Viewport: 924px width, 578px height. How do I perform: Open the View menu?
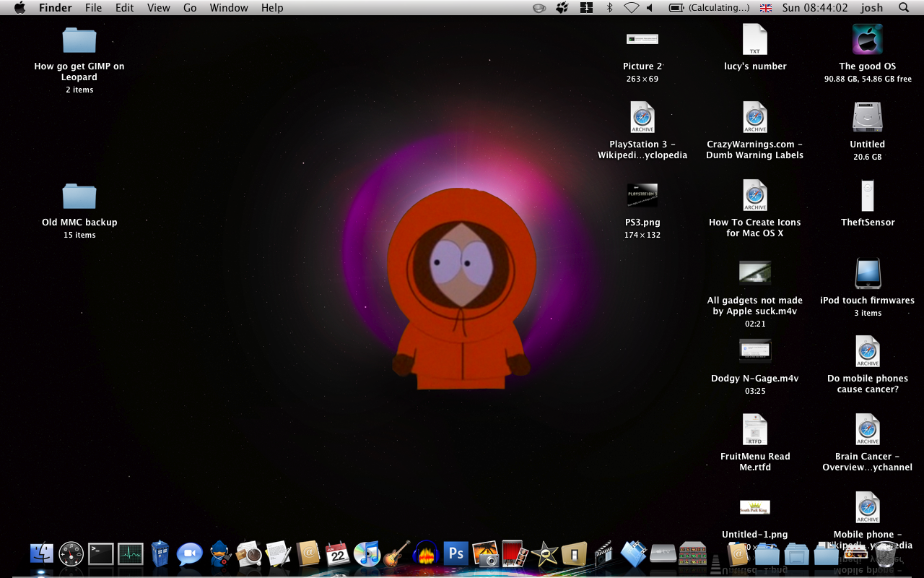point(159,8)
